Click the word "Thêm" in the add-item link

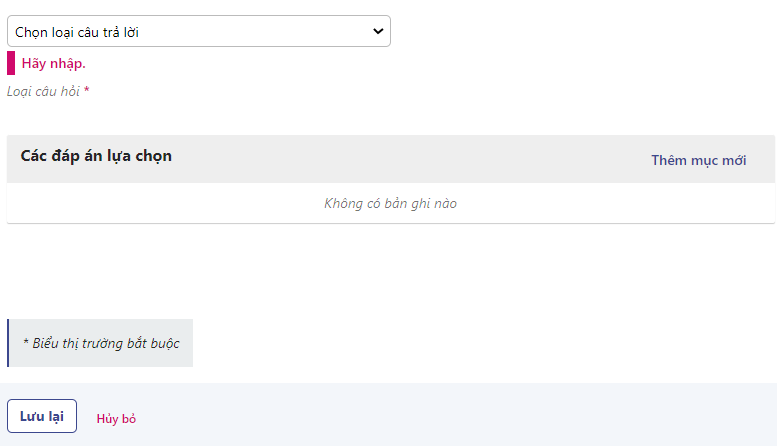click(x=669, y=160)
